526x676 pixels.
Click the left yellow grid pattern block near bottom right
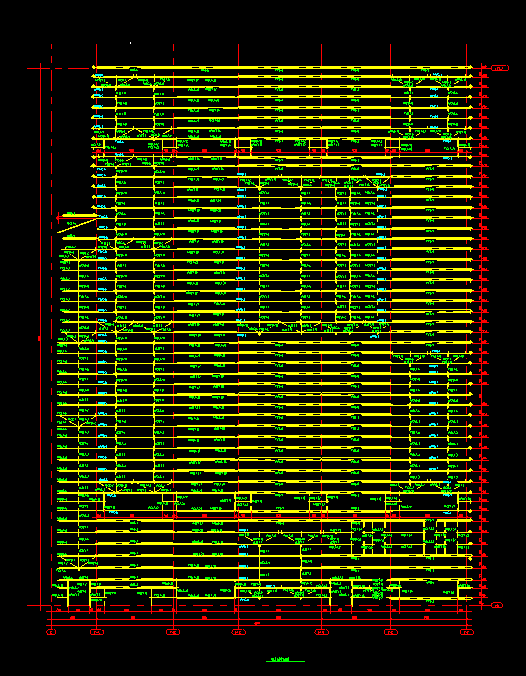pyautogui.click(x=368, y=538)
